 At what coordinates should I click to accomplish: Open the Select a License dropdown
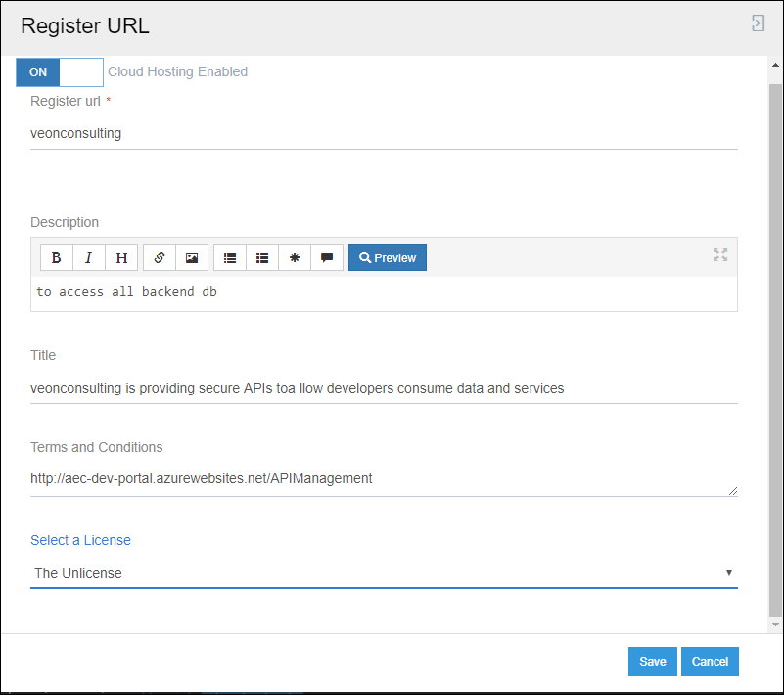point(728,572)
